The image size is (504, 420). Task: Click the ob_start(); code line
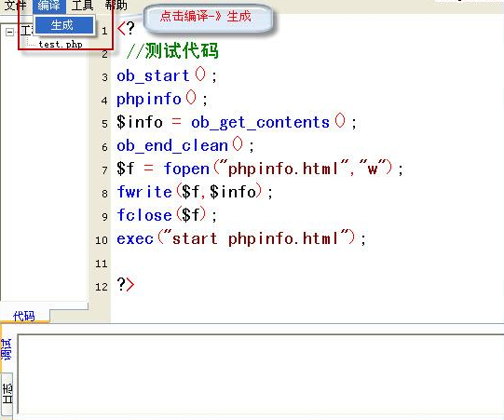pos(167,75)
